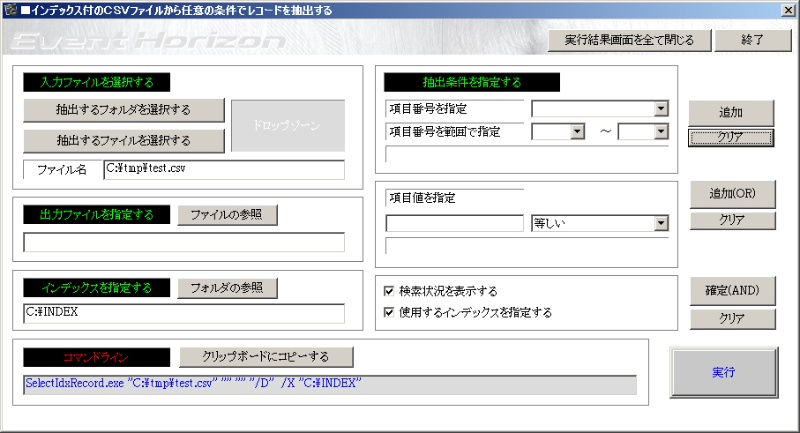Screen dimensions: 800x433
Task: Click 実行結果画面を全て閉じる button
Action: [x=629, y=40]
